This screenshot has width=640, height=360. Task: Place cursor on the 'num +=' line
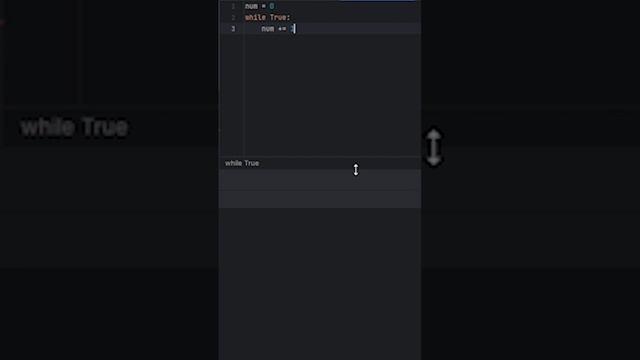(x=278, y=29)
